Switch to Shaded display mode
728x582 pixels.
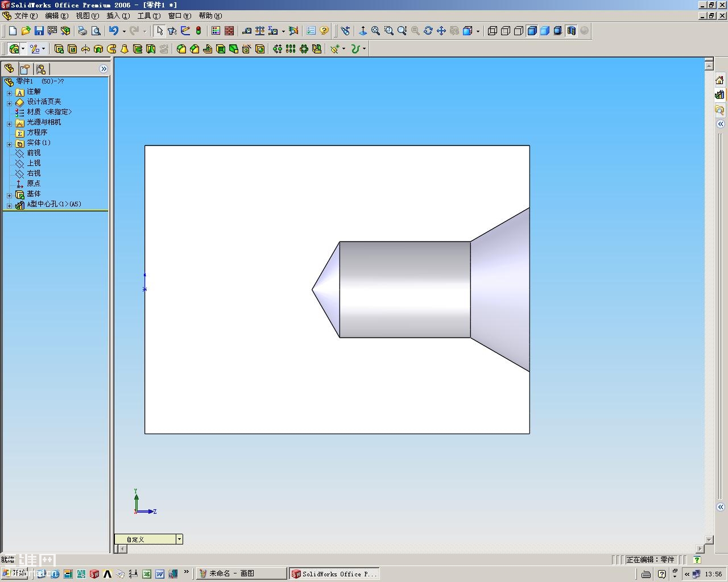[545, 31]
